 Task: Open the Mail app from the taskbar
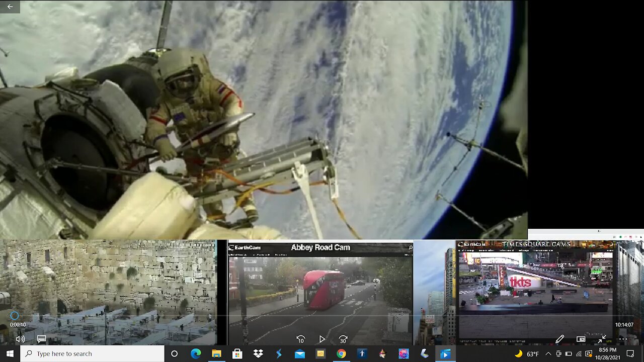tap(300, 353)
